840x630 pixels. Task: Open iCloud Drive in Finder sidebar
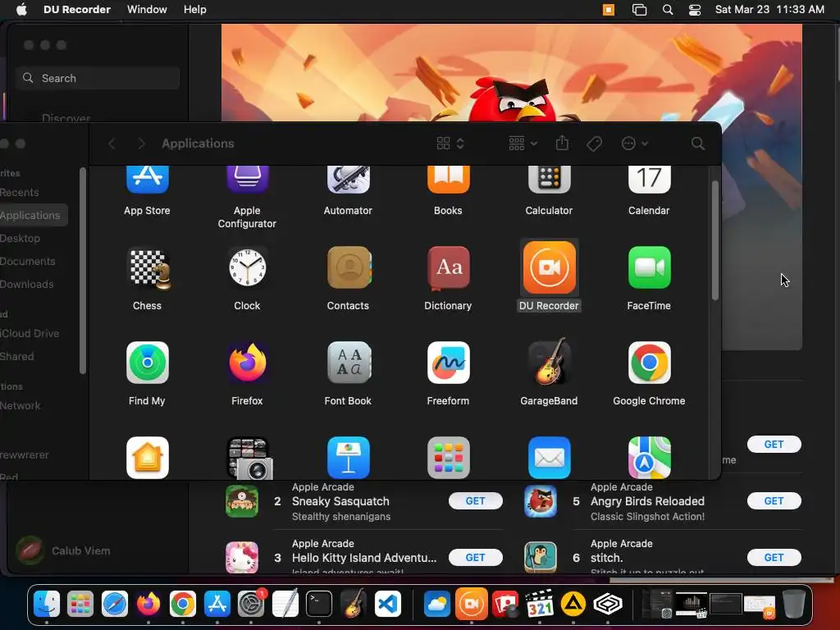click(x=30, y=333)
